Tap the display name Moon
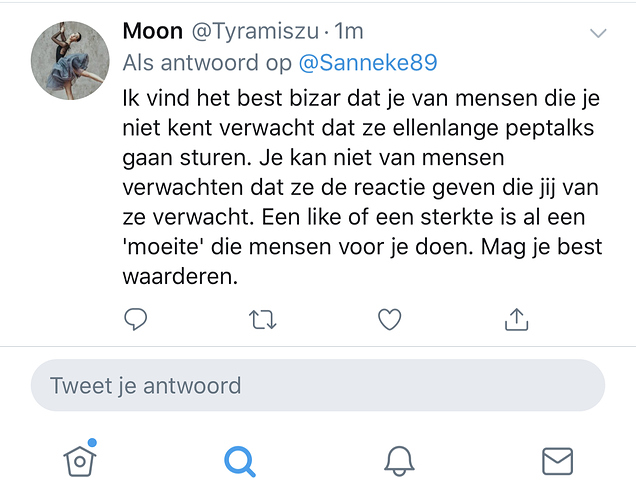636x499 pixels. click(152, 32)
